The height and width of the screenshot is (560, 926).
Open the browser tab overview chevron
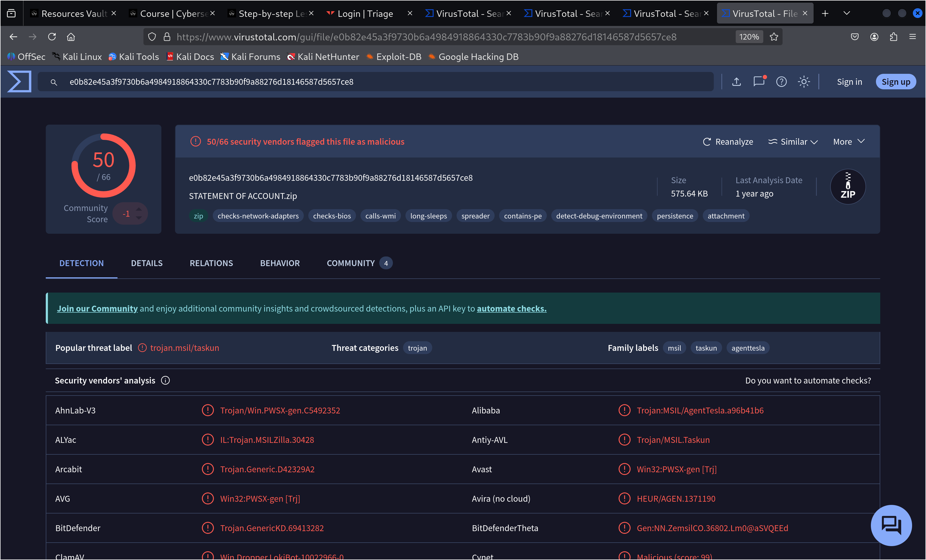point(847,13)
